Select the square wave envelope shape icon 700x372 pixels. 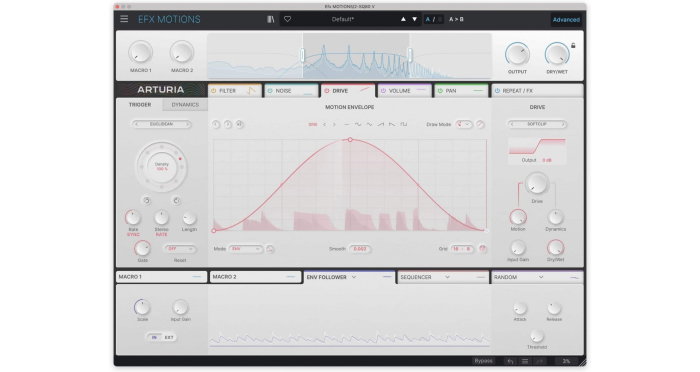(404, 124)
